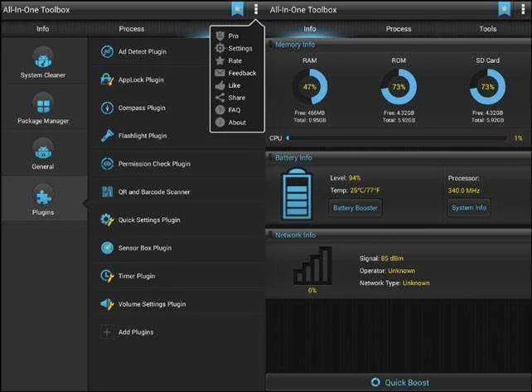This screenshot has height=392, width=532.
Task: Click the 'Signal: 85 dBm' text
Action: [381, 259]
